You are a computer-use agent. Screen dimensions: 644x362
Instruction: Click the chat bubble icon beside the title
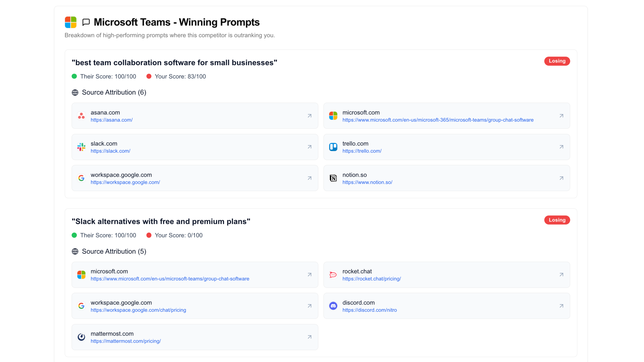tap(86, 22)
